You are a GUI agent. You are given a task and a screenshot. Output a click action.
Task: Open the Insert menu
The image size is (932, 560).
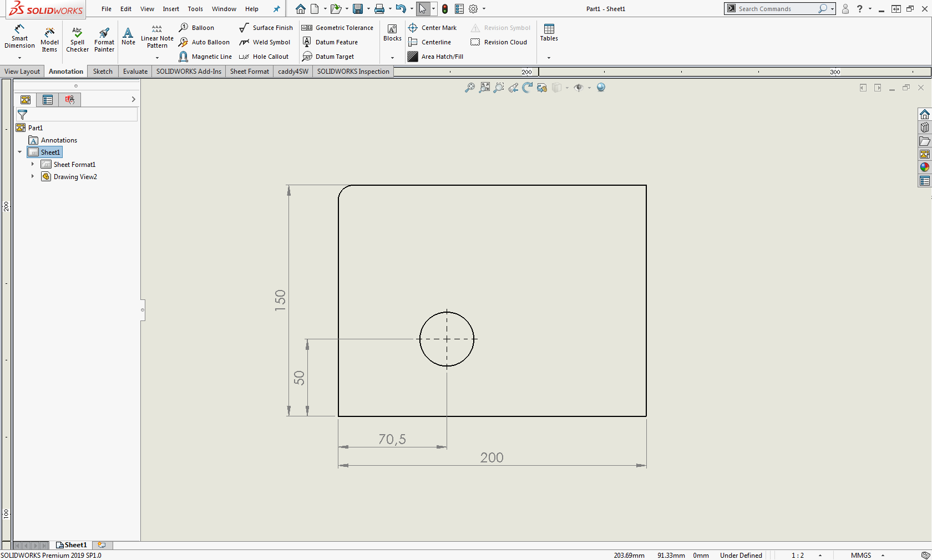171,9
